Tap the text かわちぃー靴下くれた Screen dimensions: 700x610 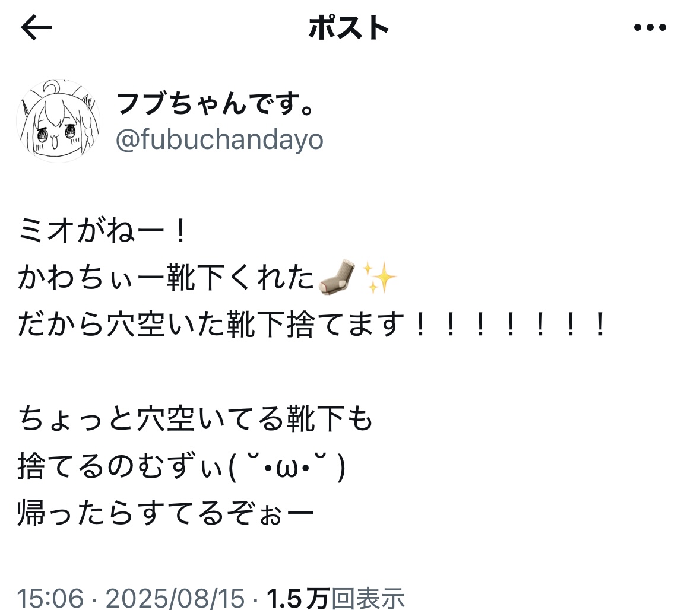click(x=166, y=278)
